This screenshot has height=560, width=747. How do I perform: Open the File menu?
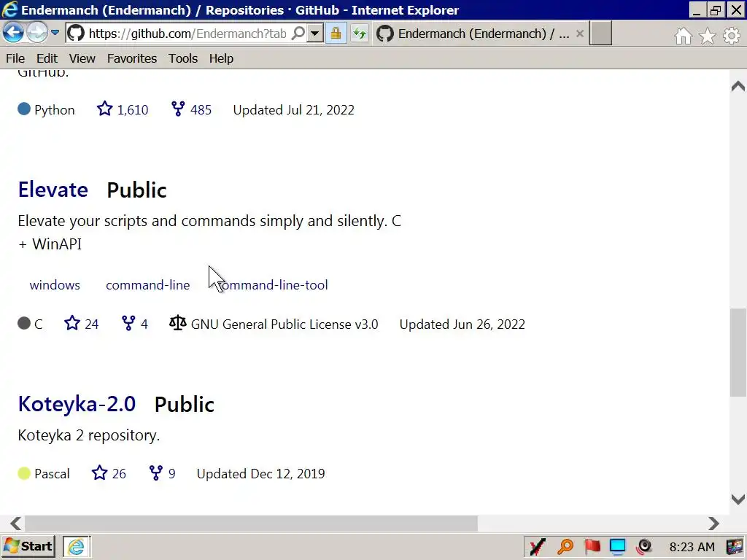tap(15, 58)
